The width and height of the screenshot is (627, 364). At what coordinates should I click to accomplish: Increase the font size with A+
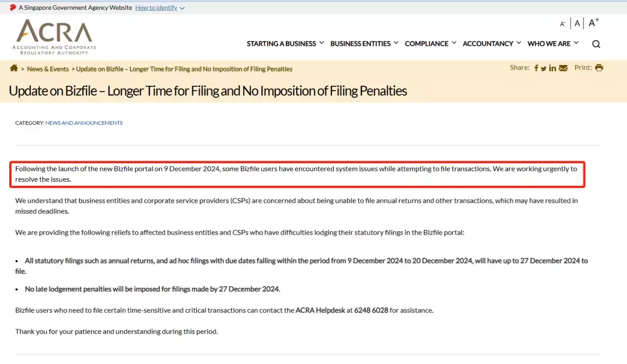(x=593, y=23)
